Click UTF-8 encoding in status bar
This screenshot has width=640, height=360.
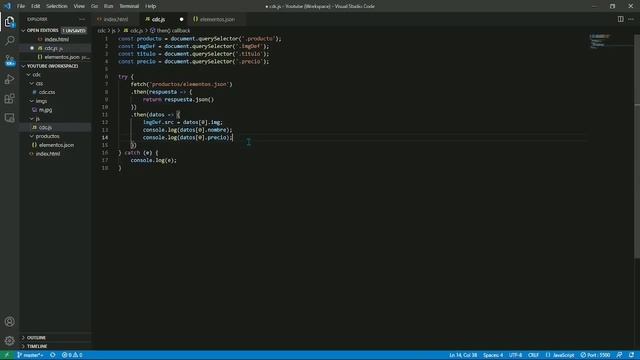[515, 355]
